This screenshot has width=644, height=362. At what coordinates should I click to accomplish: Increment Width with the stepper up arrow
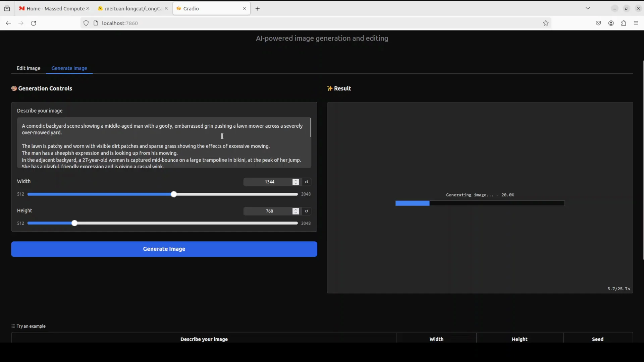point(296,180)
